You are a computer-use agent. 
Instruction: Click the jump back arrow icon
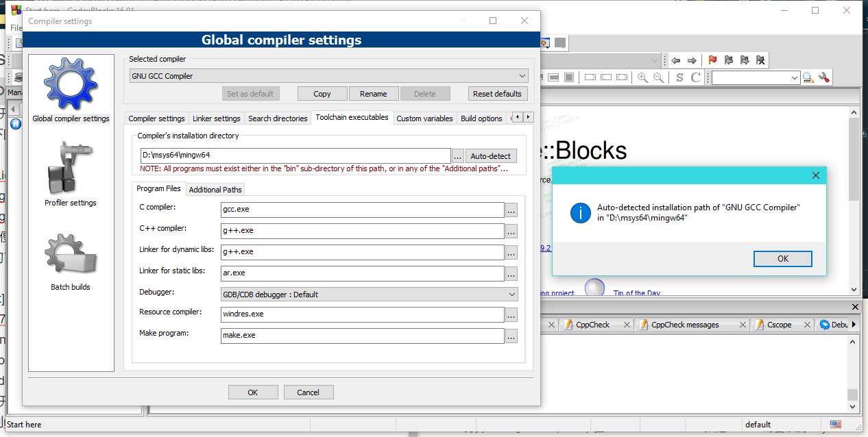pyautogui.click(x=676, y=60)
